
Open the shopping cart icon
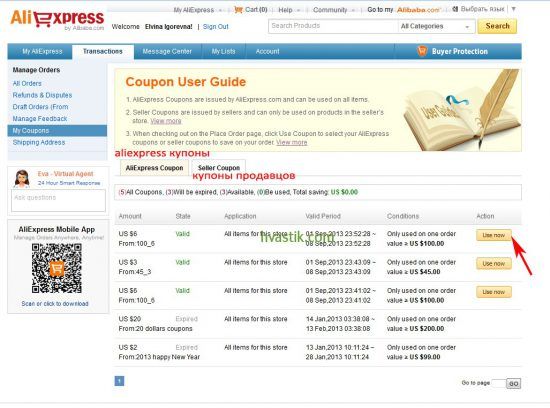pos(239,10)
